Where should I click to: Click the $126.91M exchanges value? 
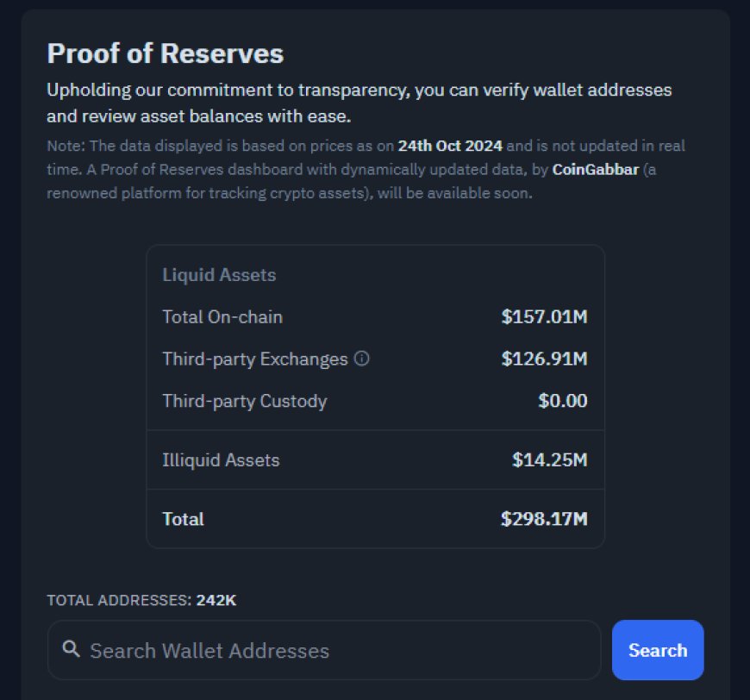click(544, 359)
